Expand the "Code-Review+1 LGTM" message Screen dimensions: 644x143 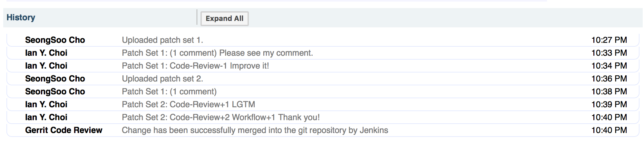(188, 104)
